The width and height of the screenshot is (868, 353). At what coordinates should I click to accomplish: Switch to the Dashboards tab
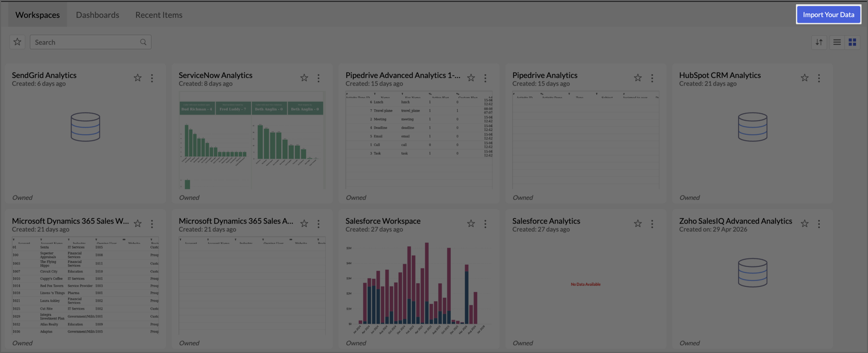97,15
